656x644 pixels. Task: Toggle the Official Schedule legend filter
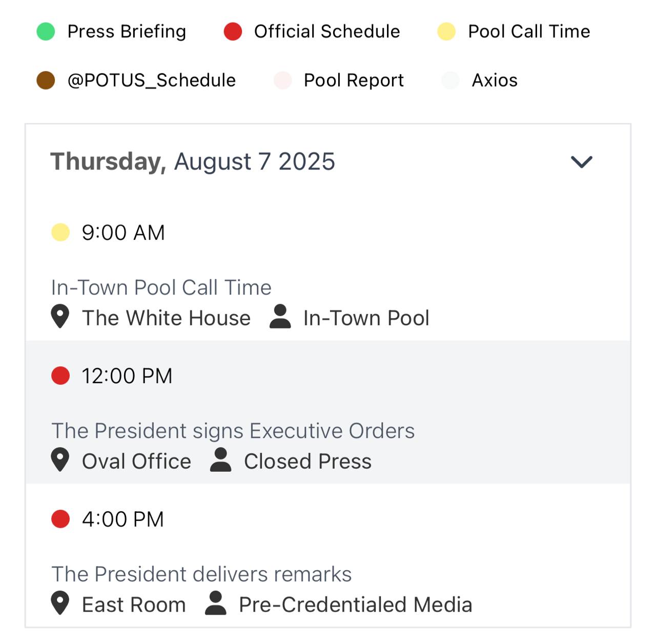pyautogui.click(x=312, y=31)
